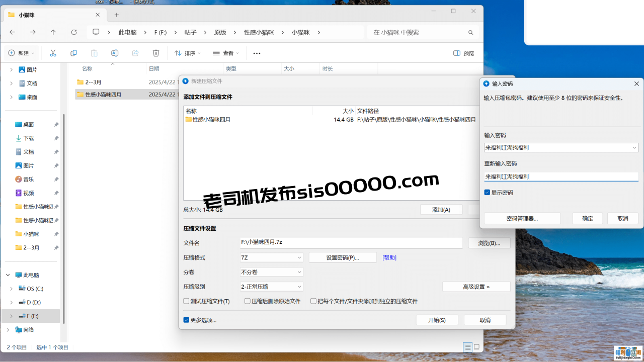This screenshot has height=362, width=644.
Task: Click the search magnifier icon
Action: click(x=470, y=32)
